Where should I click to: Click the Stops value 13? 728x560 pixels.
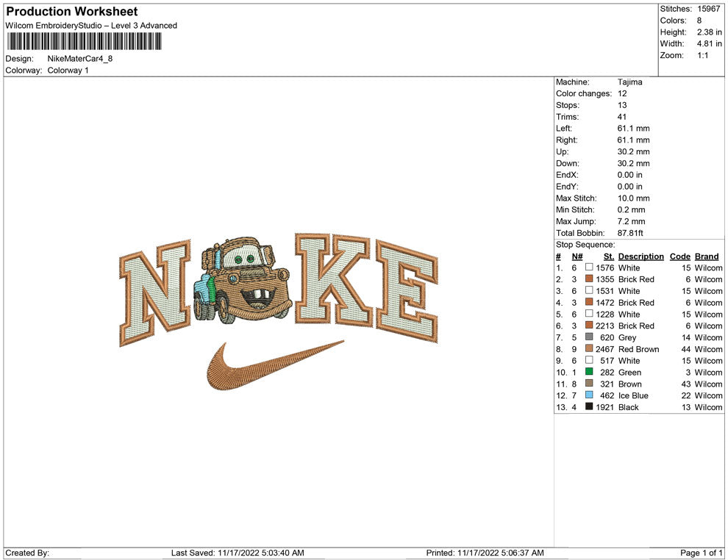click(622, 105)
